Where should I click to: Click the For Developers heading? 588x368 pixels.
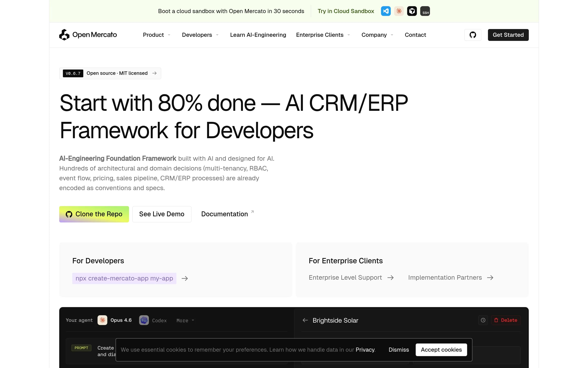coord(98,261)
